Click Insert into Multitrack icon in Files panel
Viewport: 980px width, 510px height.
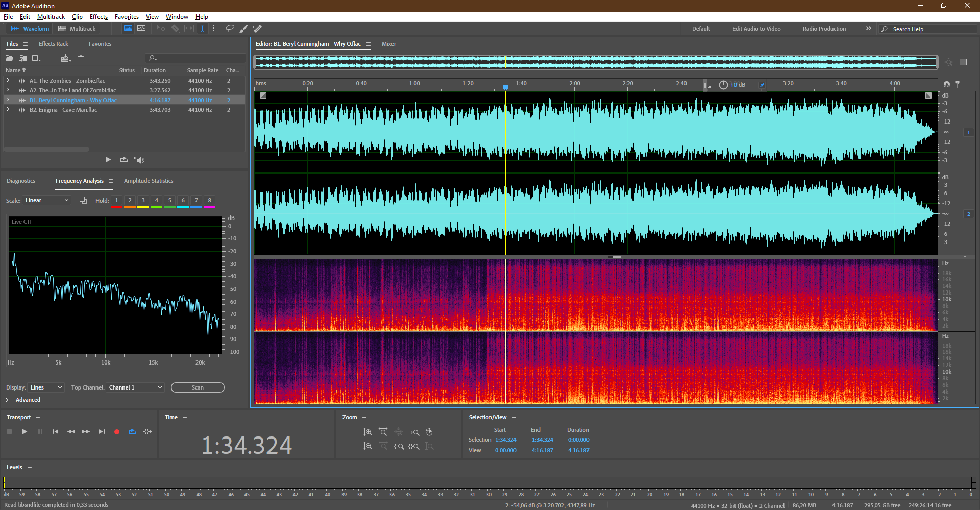click(x=65, y=58)
